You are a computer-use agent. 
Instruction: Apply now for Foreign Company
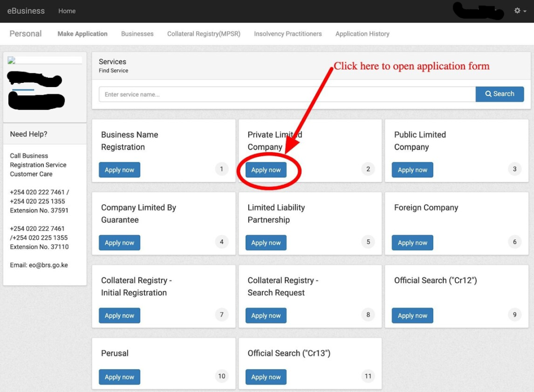[412, 243]
